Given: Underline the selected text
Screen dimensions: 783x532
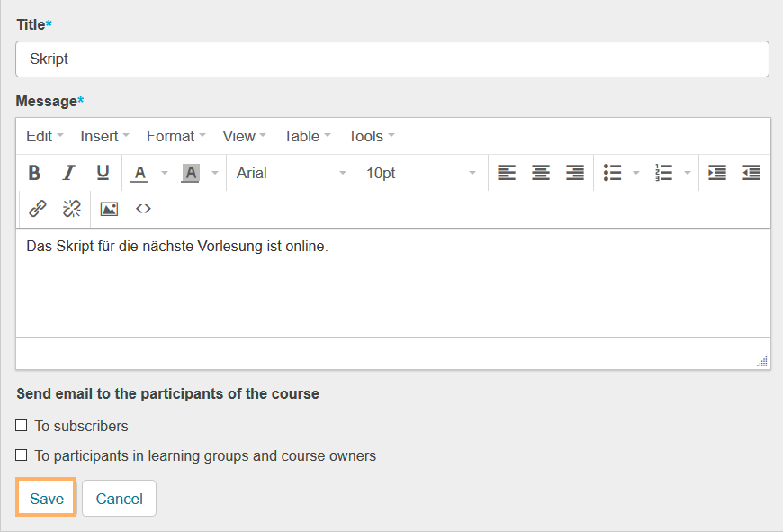Looking at the screenshot, I should pos(103,173).
